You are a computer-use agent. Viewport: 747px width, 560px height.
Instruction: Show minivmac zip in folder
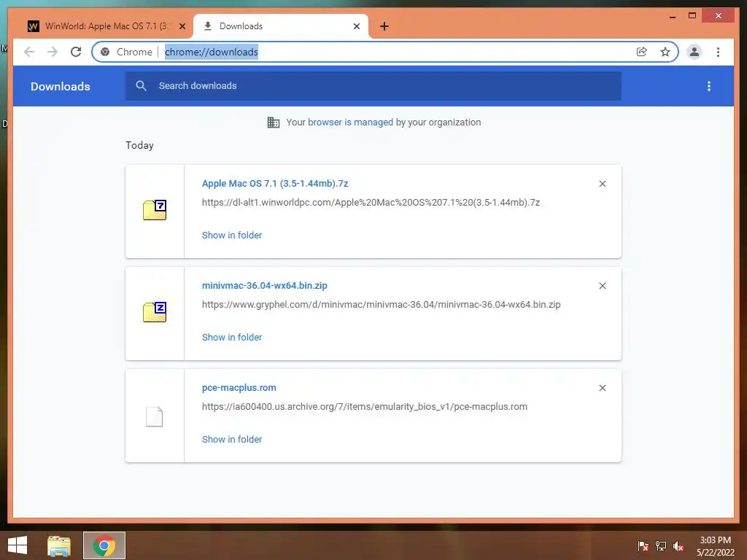click(231, 337)
